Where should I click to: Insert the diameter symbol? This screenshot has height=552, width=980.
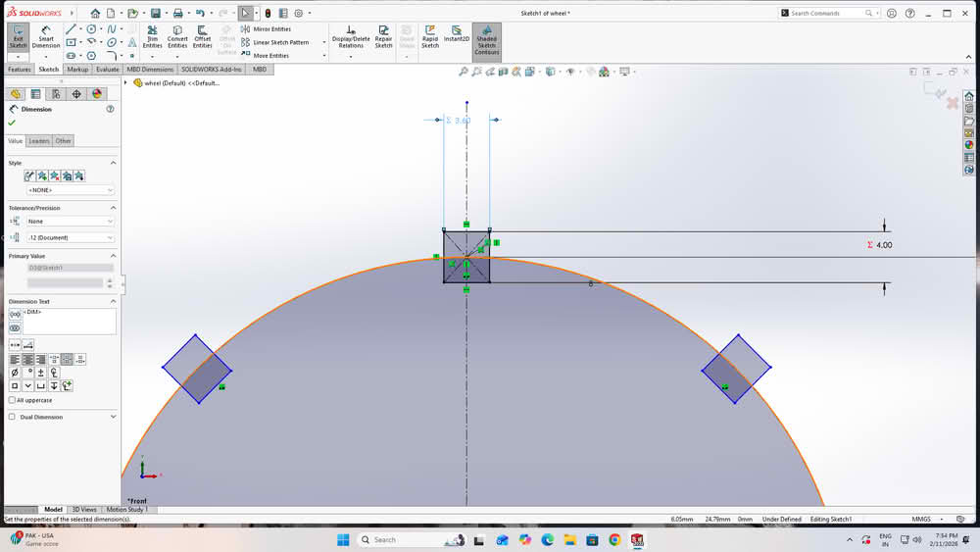pyautogui.click(x=15, y=373)
